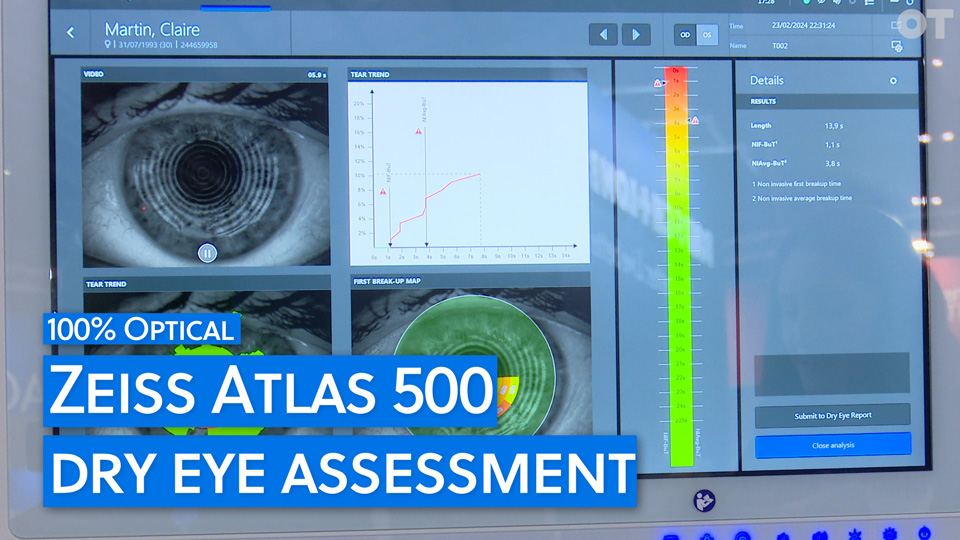Select NIF-BuT value 1,1 s
The width and height of the screenshot is (960, 540).
click(832, 145)
